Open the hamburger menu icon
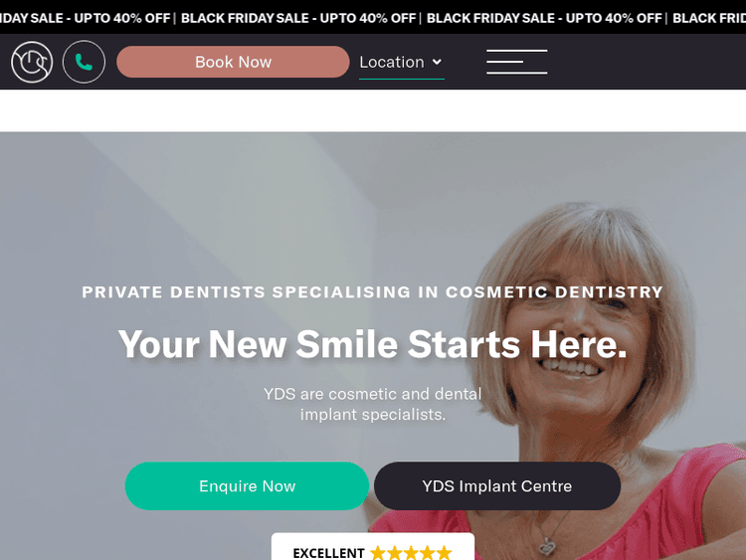This screenshot has height=560, width=746. coord(516,62)
